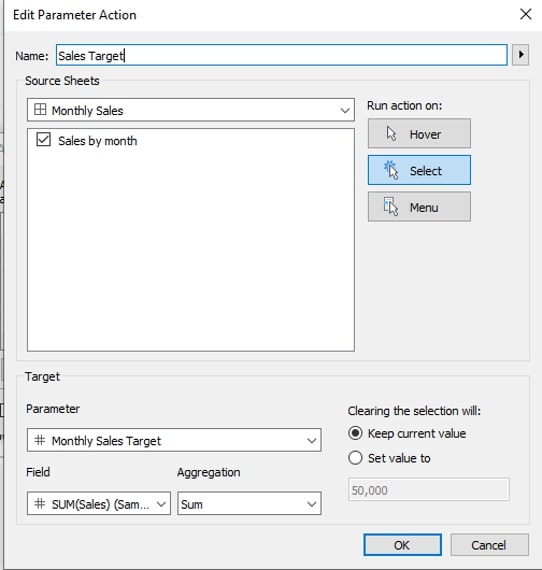Click the disabled 50,000 value box

pyautogui.click(x=429, y=490)
